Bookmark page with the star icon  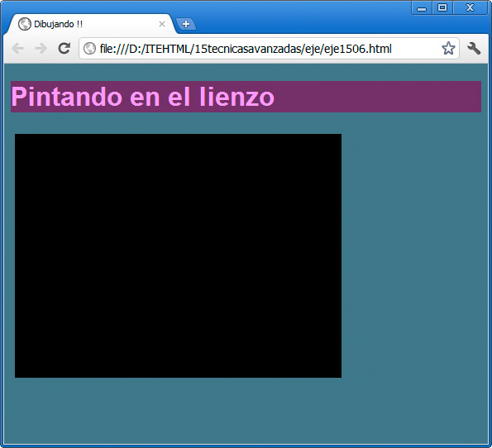(448, 48)
